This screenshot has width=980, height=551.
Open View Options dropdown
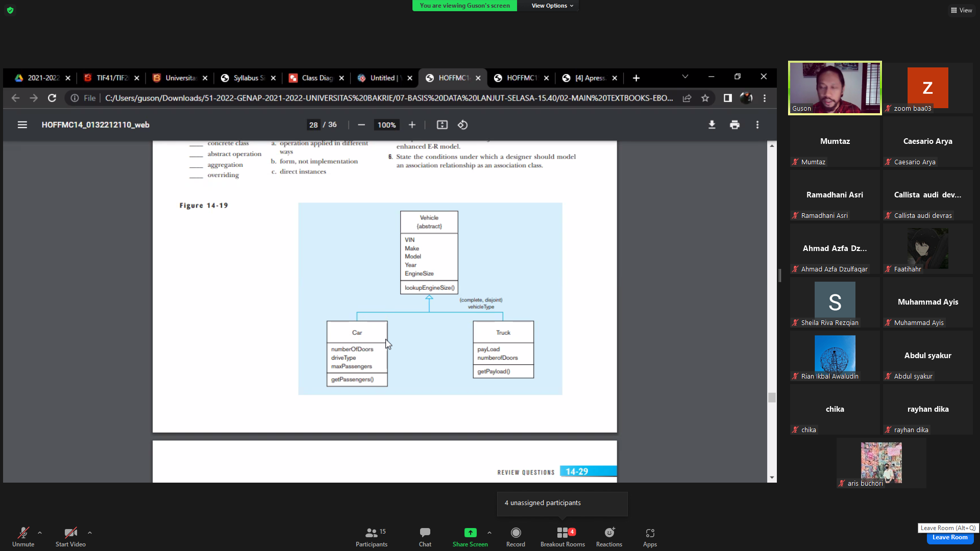coord(552,6)
